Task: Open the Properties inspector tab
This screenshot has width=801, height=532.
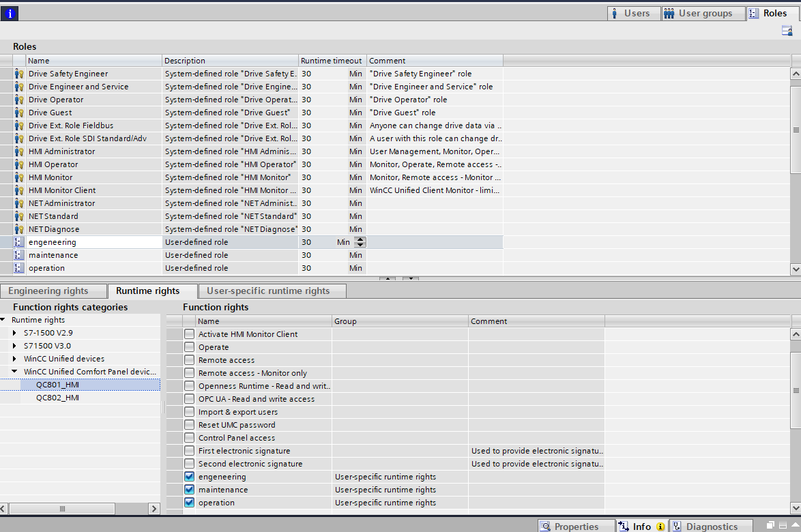Action: [577, 526]
